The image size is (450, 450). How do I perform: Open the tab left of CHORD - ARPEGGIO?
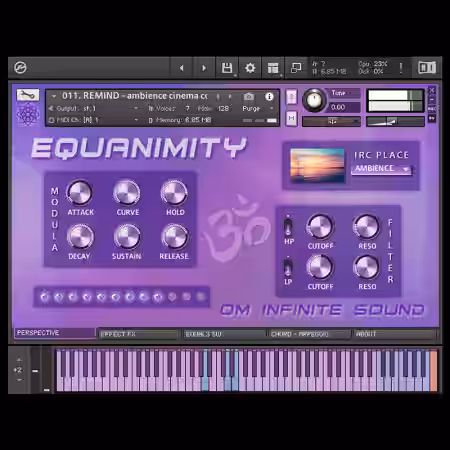[x=224, y=334]
